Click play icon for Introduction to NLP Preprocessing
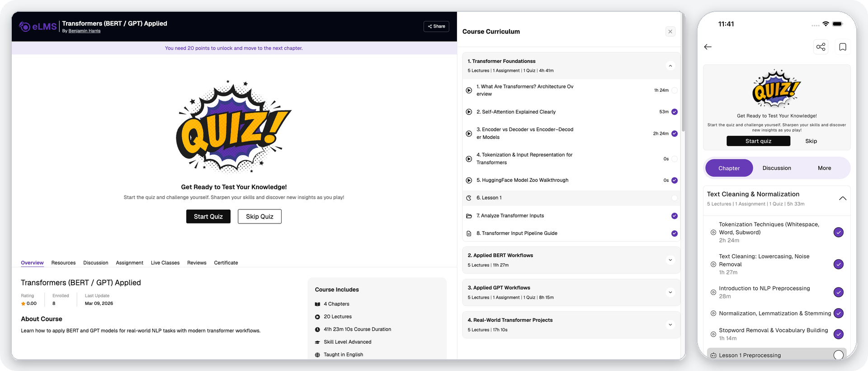The image size is (868, 371). (713, 292)
